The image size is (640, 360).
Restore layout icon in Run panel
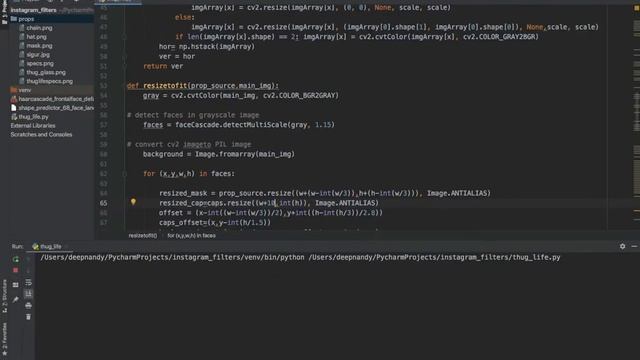point(16,285)
